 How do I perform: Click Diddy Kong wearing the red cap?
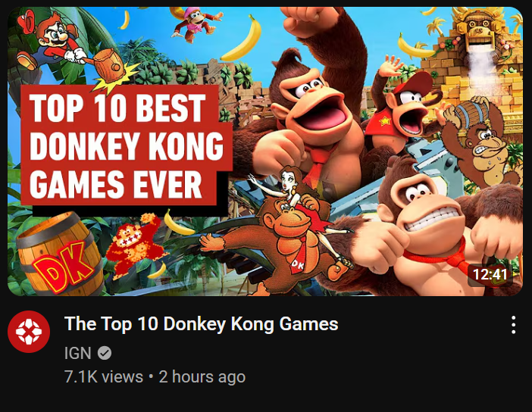point(404,108)
